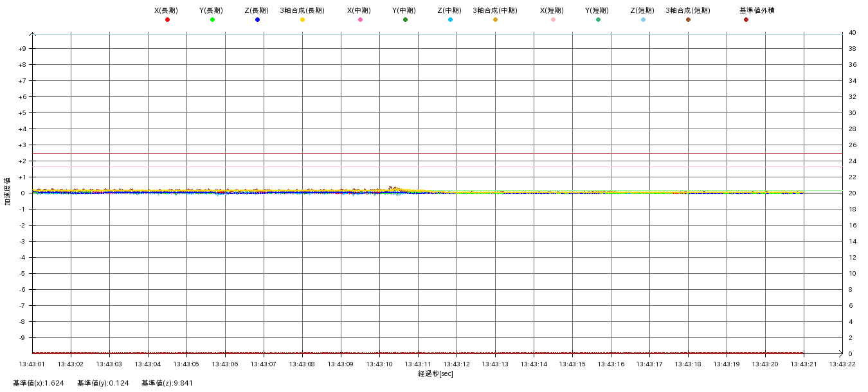
Task: Click the brown 3軸合成(短期) legend dot
Action: [x=688, y=20]
